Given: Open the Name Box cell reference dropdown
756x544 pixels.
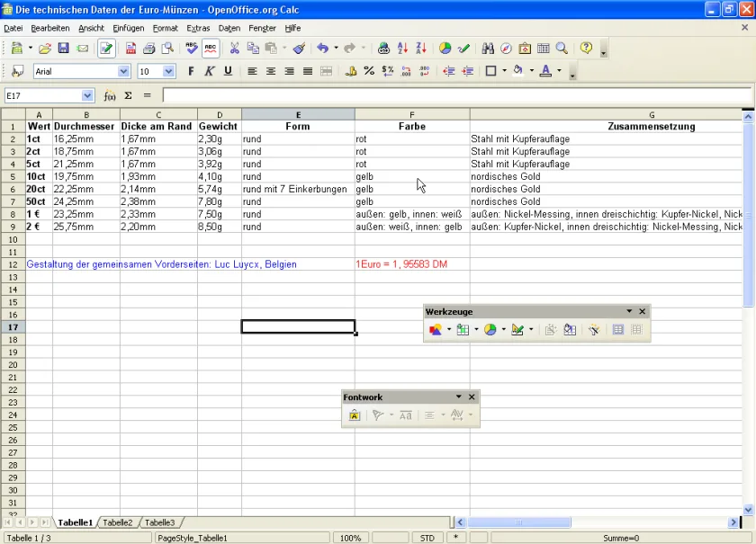Looking at the screenshot, I should click(x=87, y=96).
